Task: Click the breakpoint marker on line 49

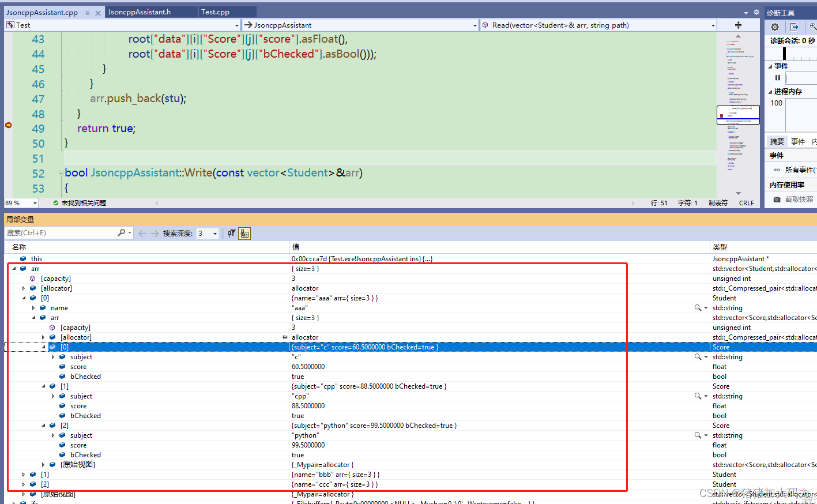Action: (9, 125)
